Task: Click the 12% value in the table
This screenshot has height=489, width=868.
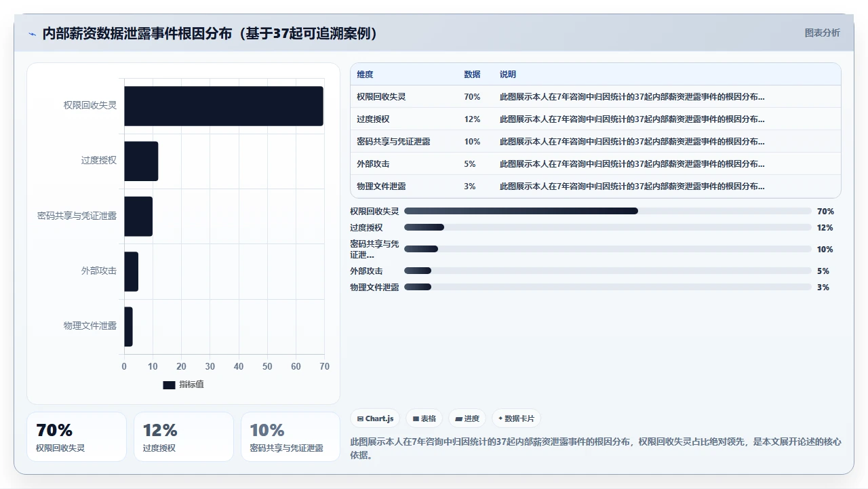Action: pos(472,119)
